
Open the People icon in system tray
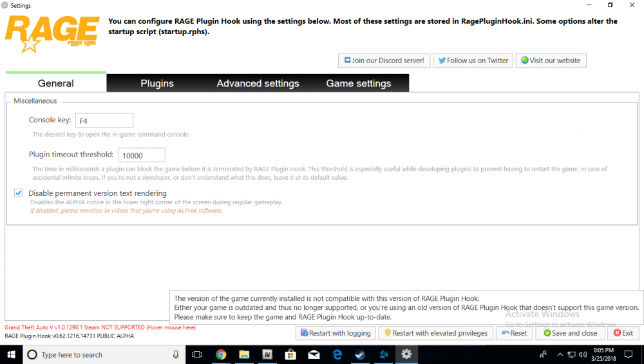pyautogui.click(x=543, y=354)
